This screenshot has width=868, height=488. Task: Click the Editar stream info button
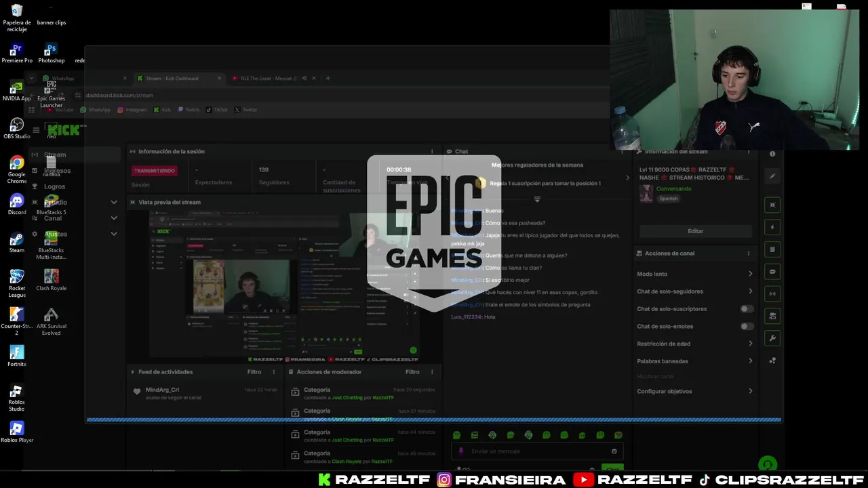coord(696,231)
